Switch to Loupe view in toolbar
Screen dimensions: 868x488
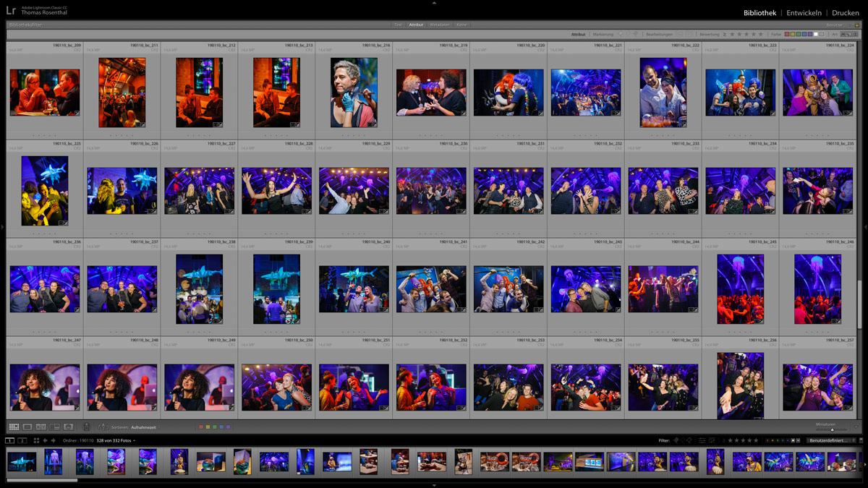pyautogui.click(x=27, y=427)
